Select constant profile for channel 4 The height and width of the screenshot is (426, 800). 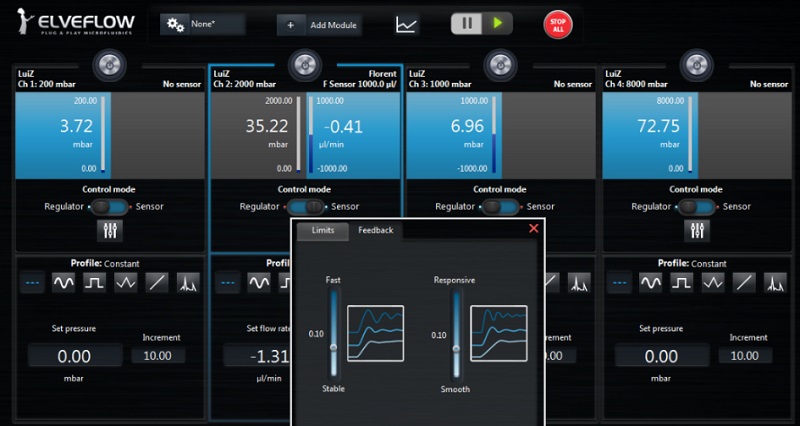pos(621,283)
